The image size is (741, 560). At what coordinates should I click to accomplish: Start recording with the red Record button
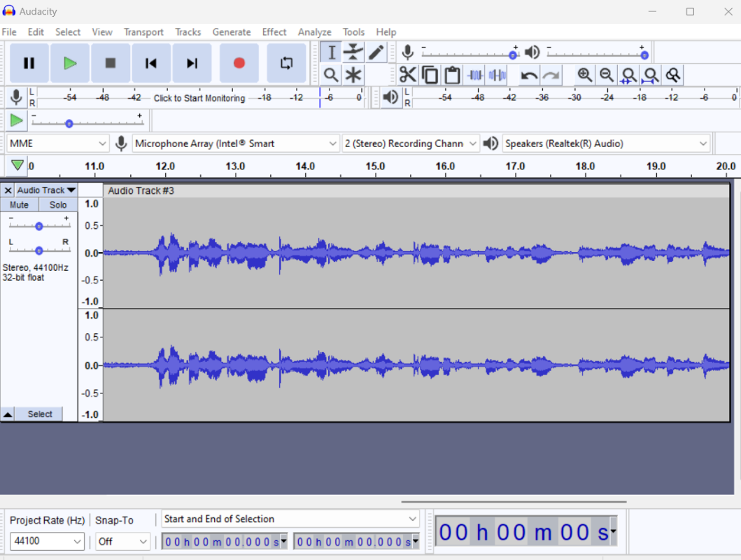coord(239,63)
